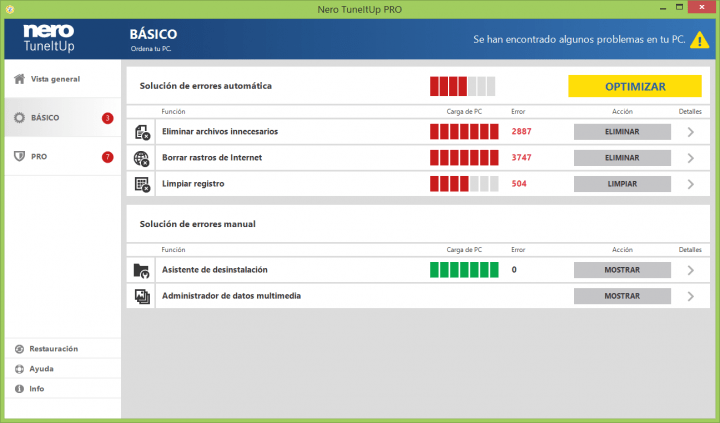This screenshot has width=720, height=423.
Task: Expand details arrow for Borrar rastros de Internet
Action: (x=691, y=158)
